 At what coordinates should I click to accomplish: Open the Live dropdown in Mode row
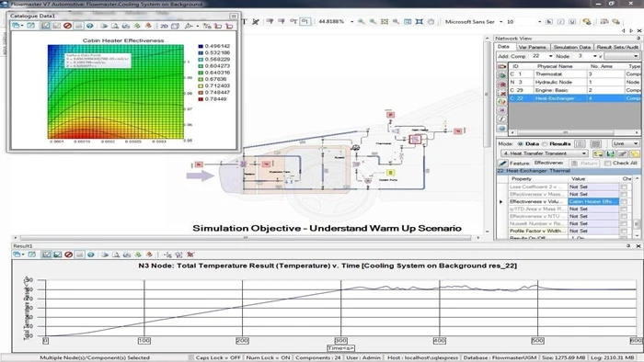tap(625, 143)
